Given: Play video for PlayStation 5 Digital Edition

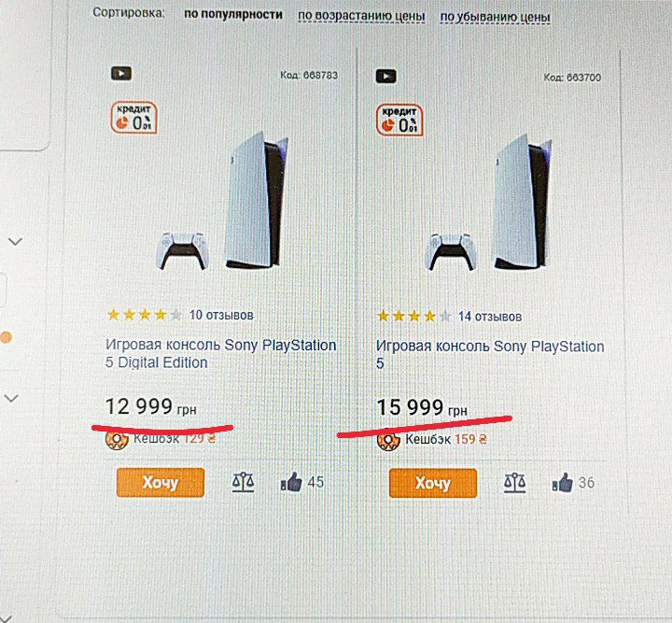Looking at the screenshot, I should (x=121, y=74).
